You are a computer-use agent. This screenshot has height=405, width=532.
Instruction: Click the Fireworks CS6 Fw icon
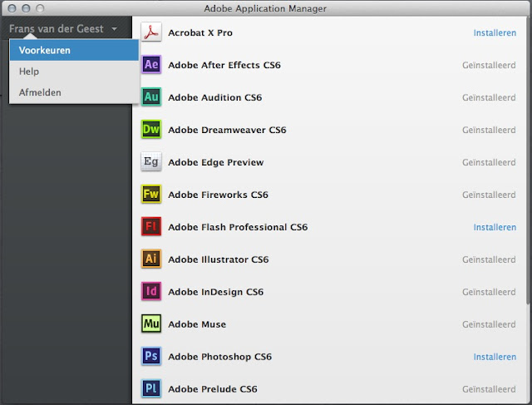tap(151, 194)
